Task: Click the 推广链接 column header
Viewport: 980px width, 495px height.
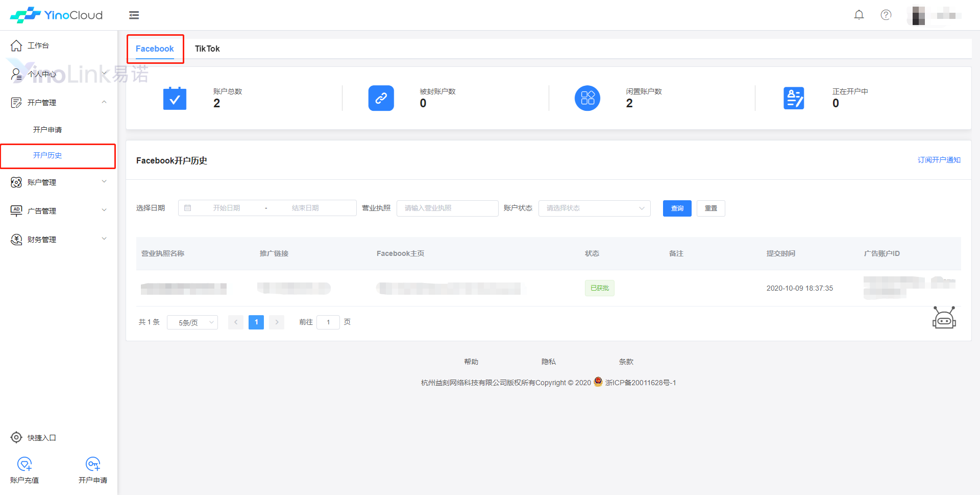Action: coord(274,253)
